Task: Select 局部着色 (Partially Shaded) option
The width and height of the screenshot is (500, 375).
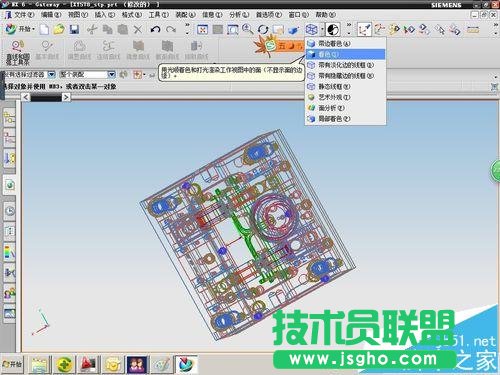Action: coord(345,118)
